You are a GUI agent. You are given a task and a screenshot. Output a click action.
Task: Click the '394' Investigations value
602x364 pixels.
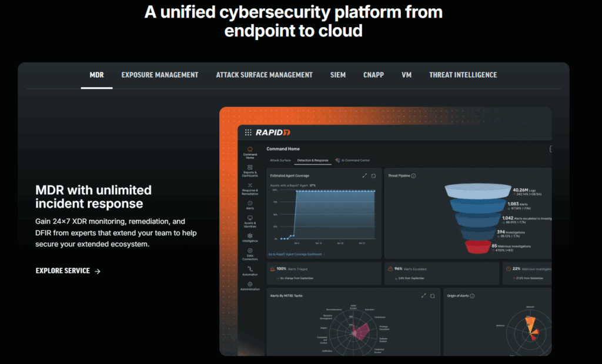[x=501, y=232]
